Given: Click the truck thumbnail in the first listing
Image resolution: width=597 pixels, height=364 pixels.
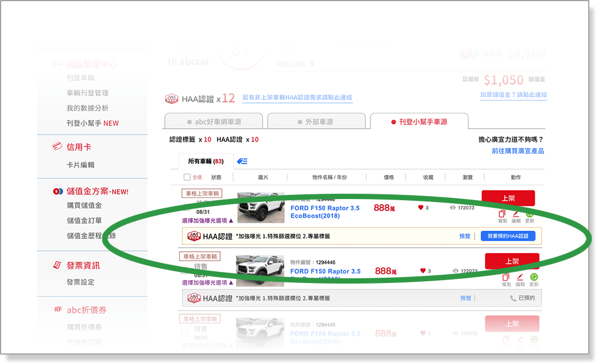Looking at the screenshot, I should pos(261,207).
